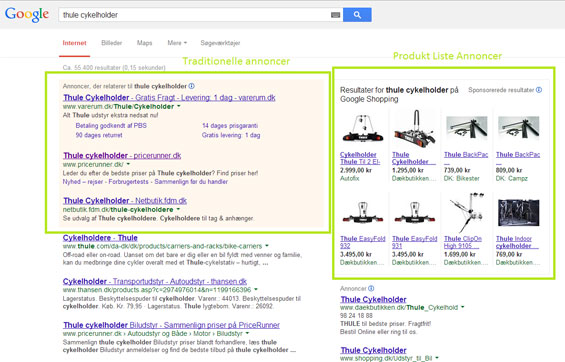
Task: Select the Internet tab
Action: tap(75, 43)
